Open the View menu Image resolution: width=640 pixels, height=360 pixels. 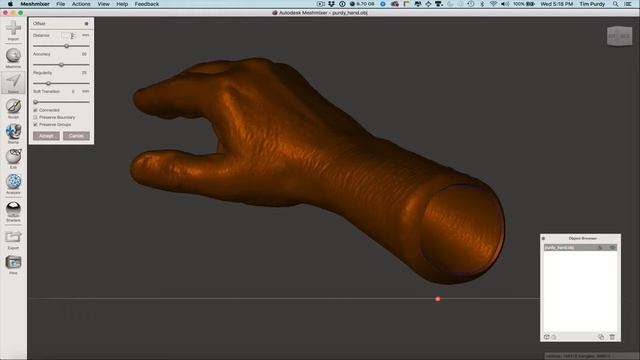point(104,4)
